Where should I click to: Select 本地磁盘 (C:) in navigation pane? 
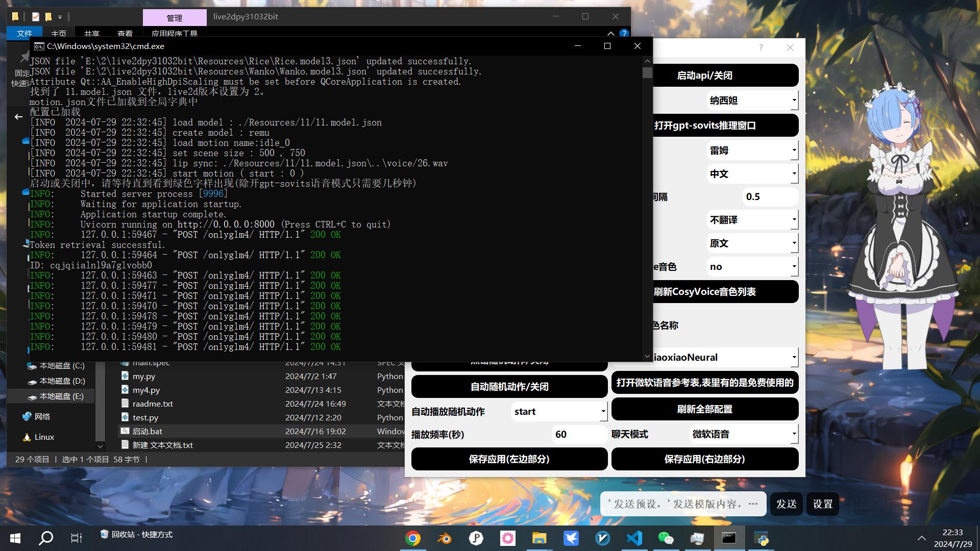tap(56, 366)
